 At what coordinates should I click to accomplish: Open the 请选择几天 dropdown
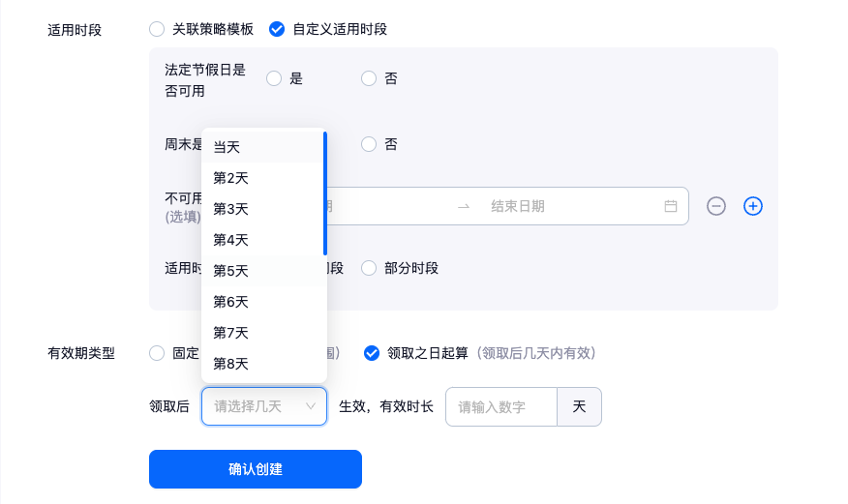(264, 406)
